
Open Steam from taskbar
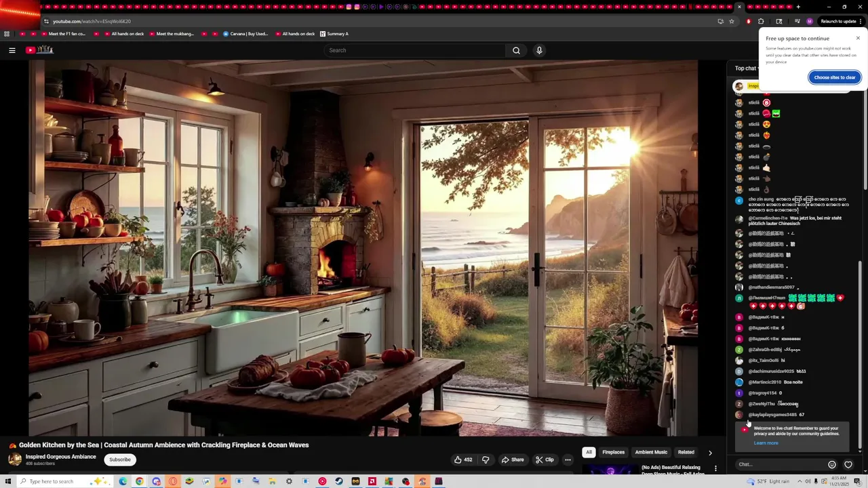click(338, 481)
